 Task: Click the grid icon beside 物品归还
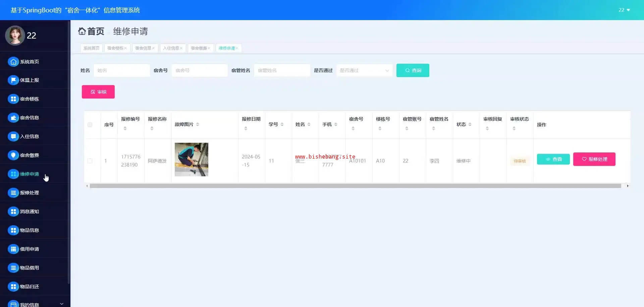click(13, 287)
